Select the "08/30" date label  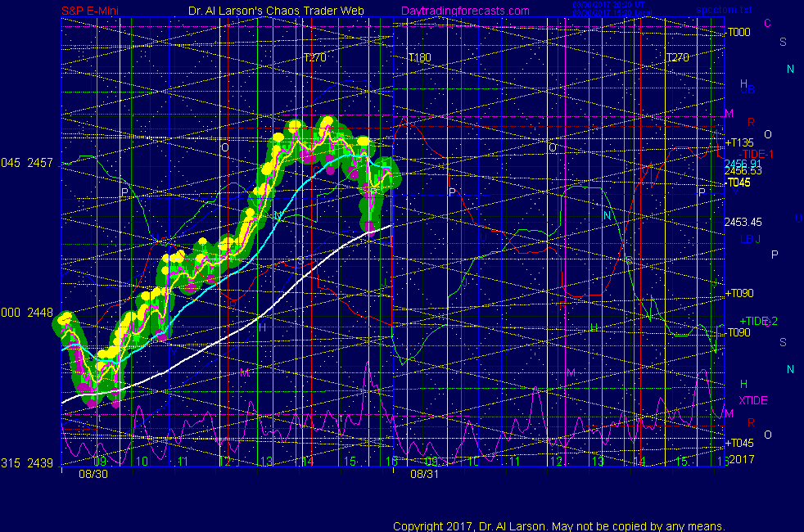(x=93, y=474)
